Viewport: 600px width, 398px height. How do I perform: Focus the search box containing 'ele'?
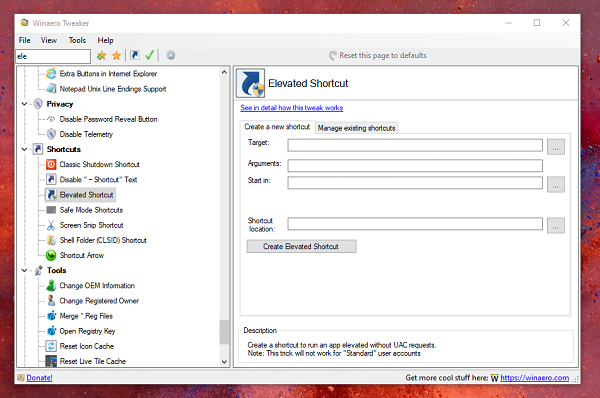click(53, 56)
